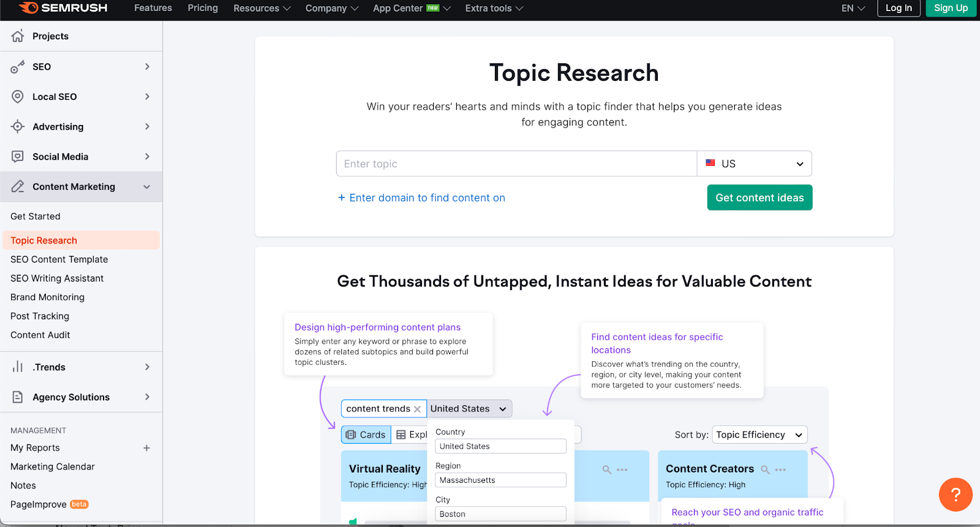Switch to Cards view tab
The height and width of the screenshot is (527, 980).
(366, 435)
